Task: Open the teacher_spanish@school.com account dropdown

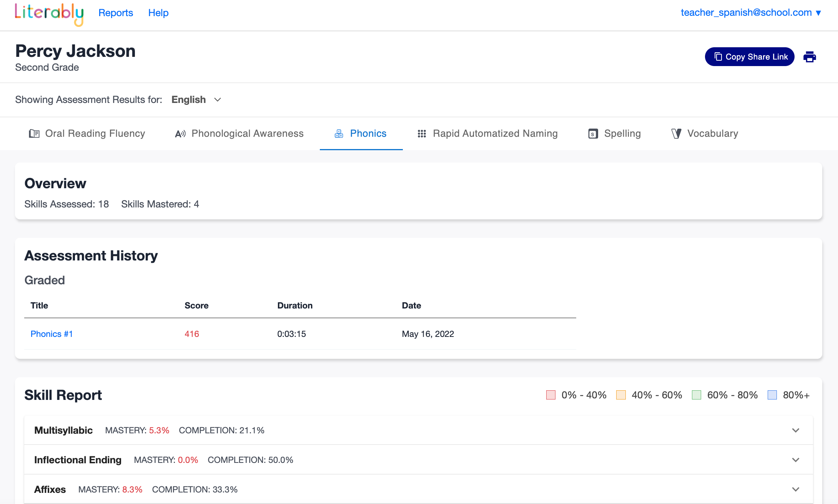Action: click(x=751, y=13)
